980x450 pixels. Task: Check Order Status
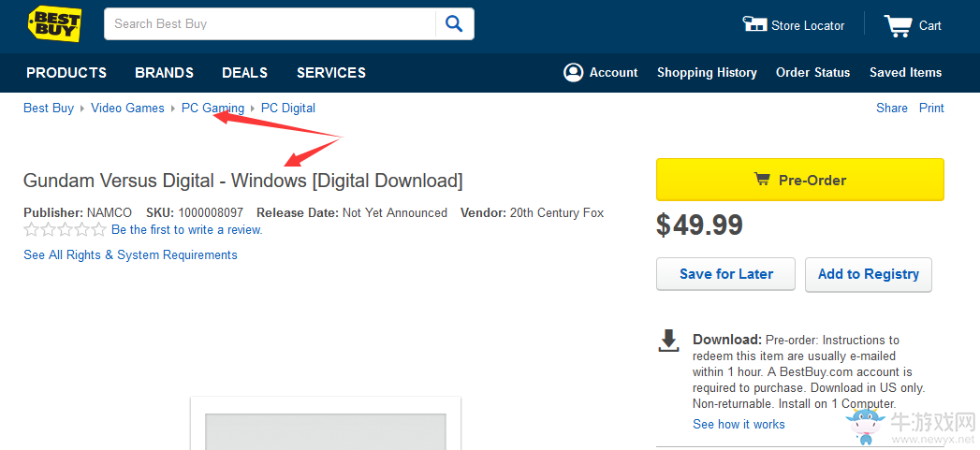pos(813,72)
